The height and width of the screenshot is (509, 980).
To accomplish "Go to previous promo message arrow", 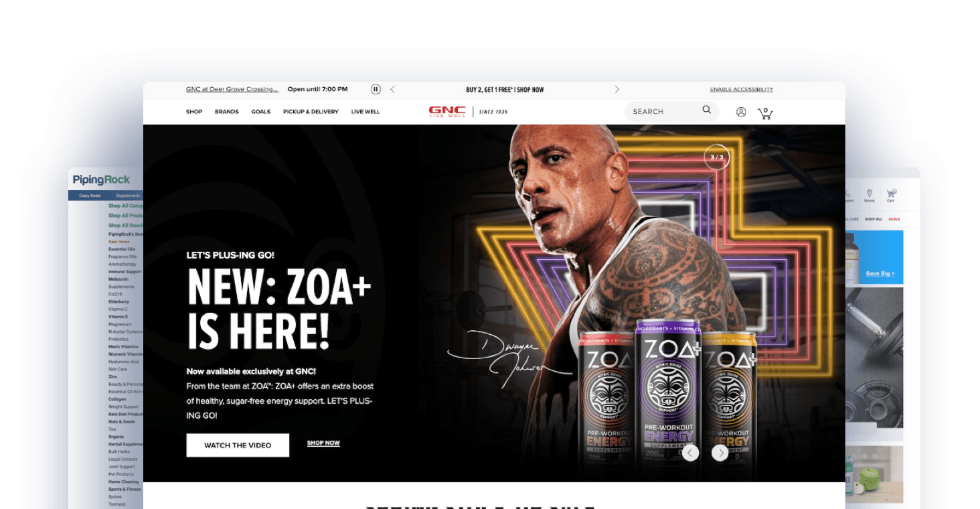I will point(393,89).
